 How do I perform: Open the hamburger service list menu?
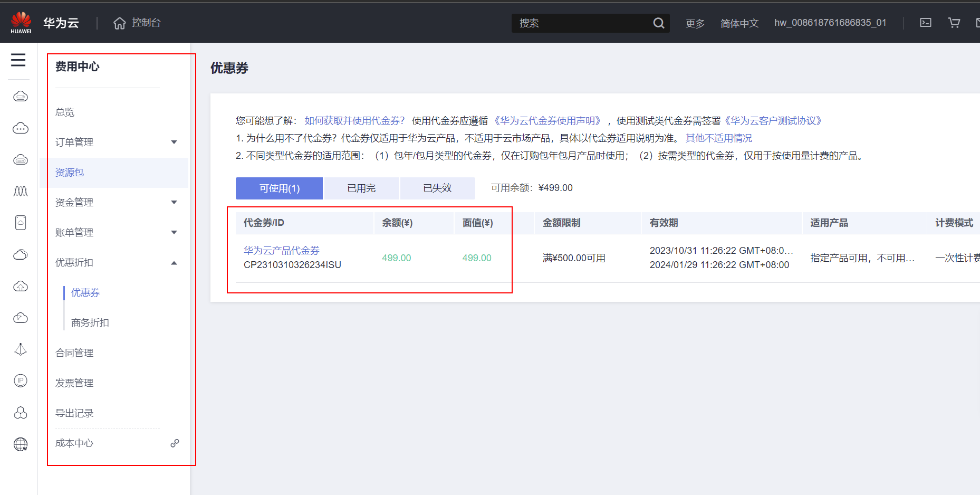[18, 60]
